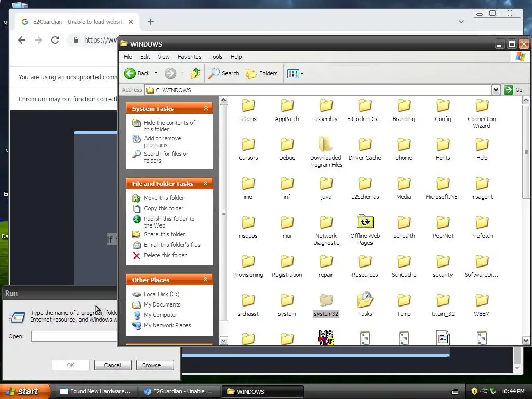Select the AppPatch folder icon
The width and height of the screenshot is (532, 399).
click(287, 105)
